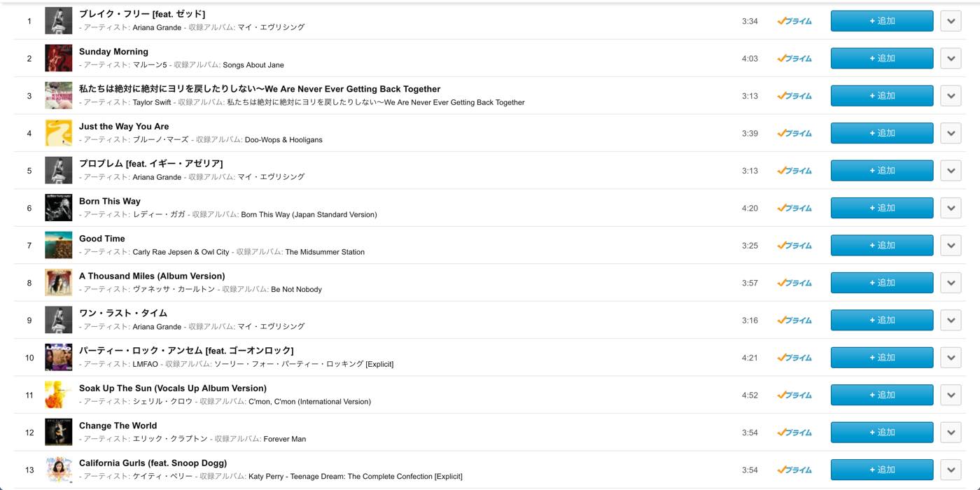Add Sunday Morning with the 追加 button
Screen dimensions: 980x490
882,58
